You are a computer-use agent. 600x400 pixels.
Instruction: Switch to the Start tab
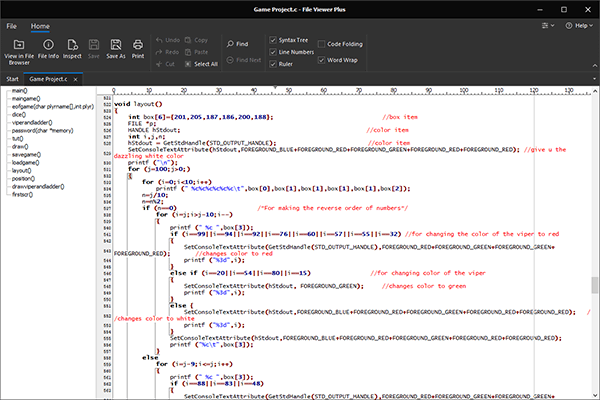click(x=12, y=79)
